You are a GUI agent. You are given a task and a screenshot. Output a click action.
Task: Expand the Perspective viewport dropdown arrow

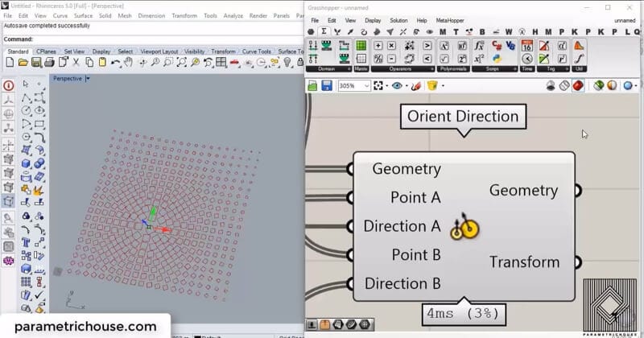[88, 78]
